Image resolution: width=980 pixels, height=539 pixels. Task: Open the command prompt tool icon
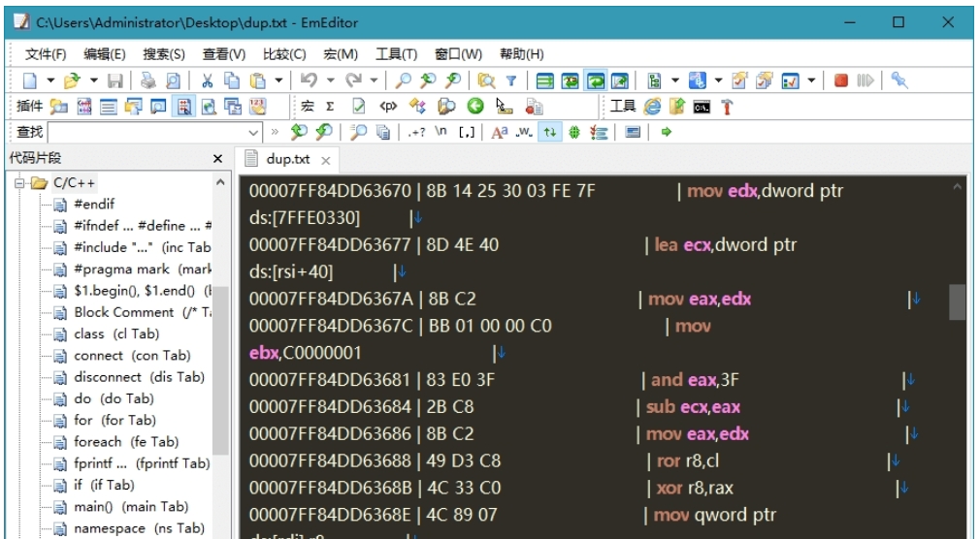pyautogui.click(x=702, y=108)
